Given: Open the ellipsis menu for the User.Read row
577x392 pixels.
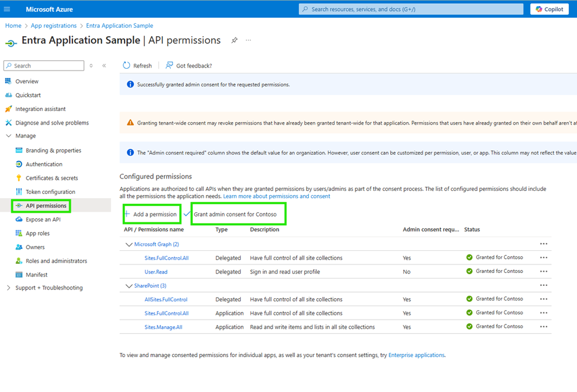Looking at the screenshot, I should click(x=543, y=271).
